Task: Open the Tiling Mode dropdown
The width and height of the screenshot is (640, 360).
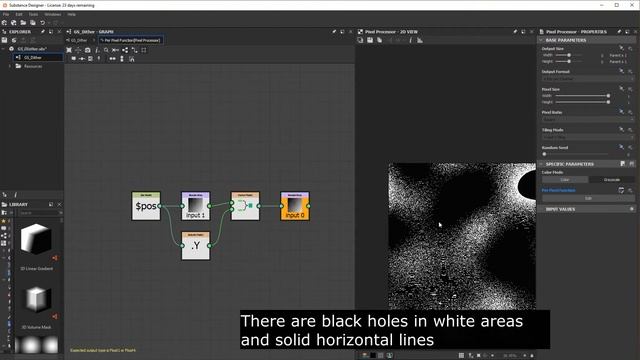Action: 588,138
